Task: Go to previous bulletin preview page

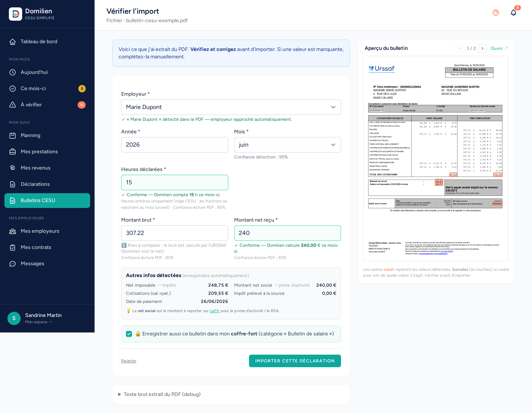Action: [x=460, y=48]
